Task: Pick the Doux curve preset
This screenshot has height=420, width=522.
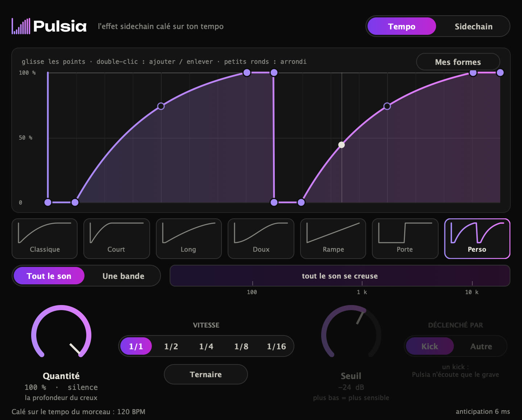Action: 261,239
